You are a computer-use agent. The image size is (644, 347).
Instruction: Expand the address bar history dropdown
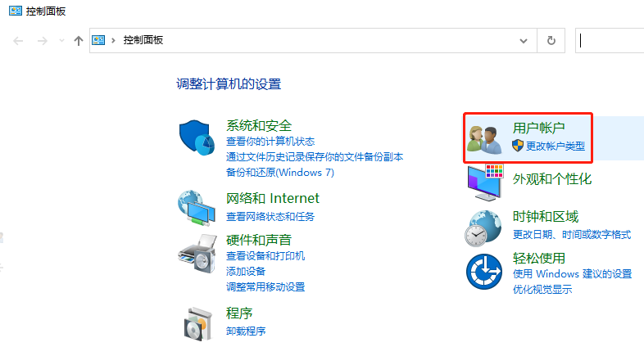pos(524,41)
